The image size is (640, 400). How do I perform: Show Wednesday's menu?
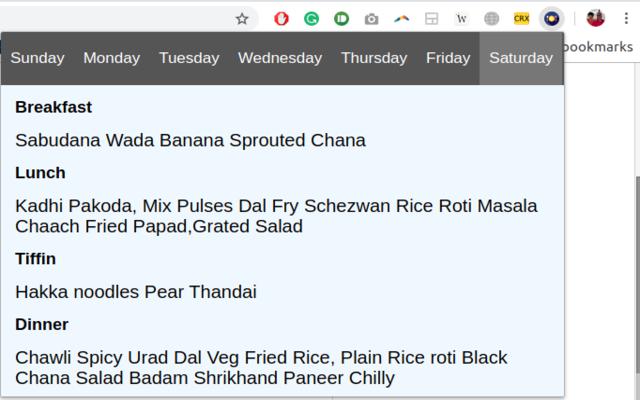point(280,58)
